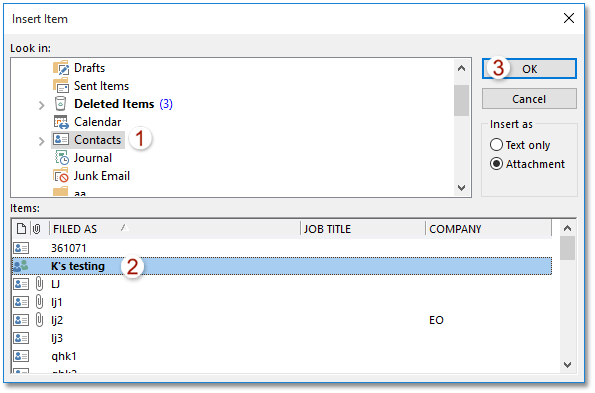Click the Cancel button
The height and width of the screenshot is (393, 595).
(529, 99)
